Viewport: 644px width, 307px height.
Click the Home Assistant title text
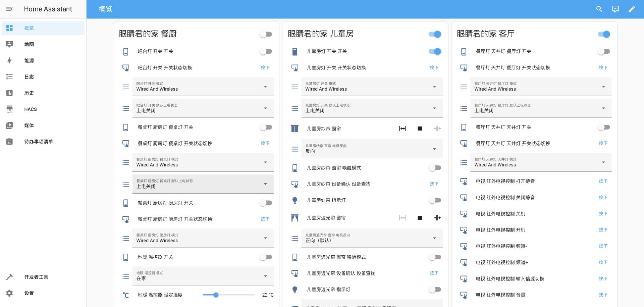[x=48, y=9]
